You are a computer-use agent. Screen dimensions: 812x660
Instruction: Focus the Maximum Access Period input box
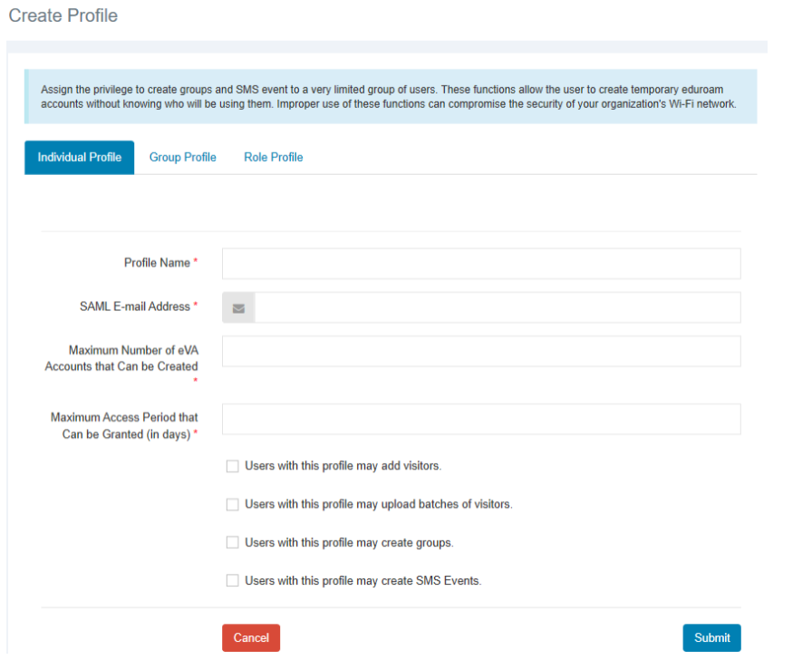481,420
